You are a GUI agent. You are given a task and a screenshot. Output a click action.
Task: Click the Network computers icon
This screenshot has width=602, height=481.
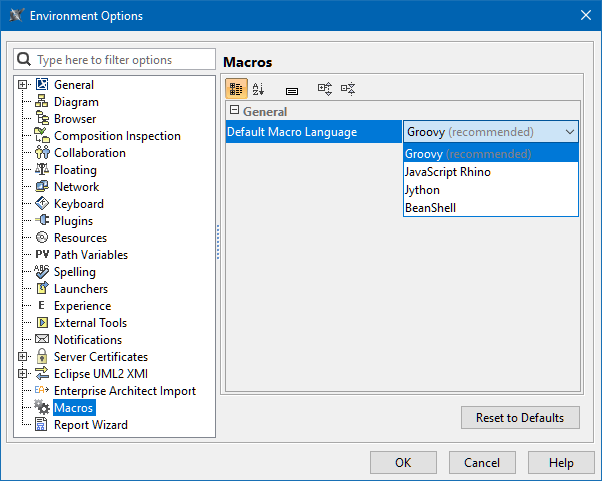tap(42, 186)
